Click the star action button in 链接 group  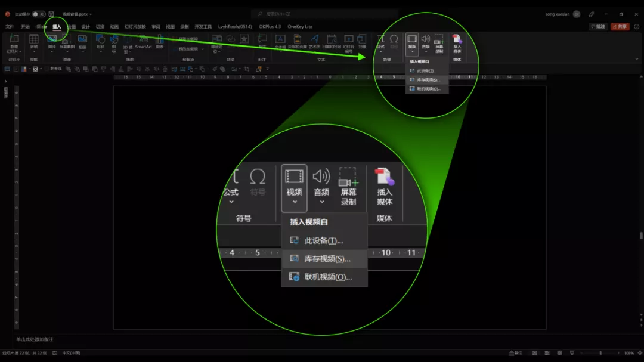coord(244,39)
